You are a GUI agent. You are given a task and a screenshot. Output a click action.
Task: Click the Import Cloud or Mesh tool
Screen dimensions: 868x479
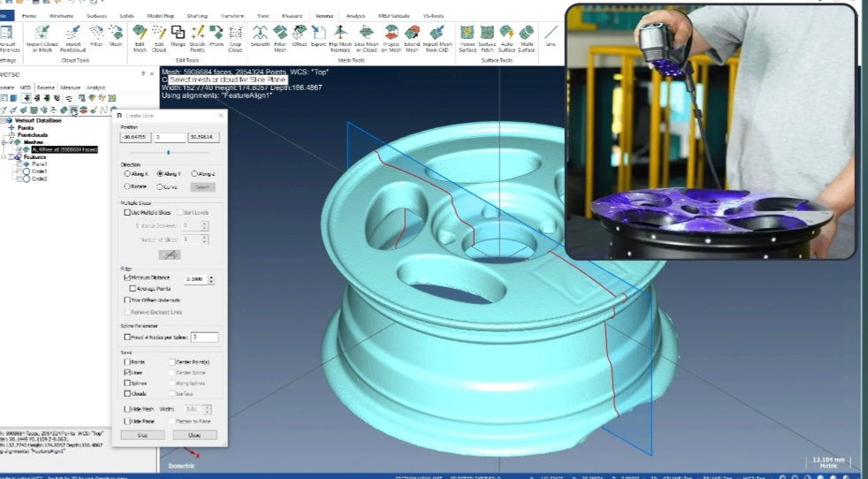tap(42, 39)
